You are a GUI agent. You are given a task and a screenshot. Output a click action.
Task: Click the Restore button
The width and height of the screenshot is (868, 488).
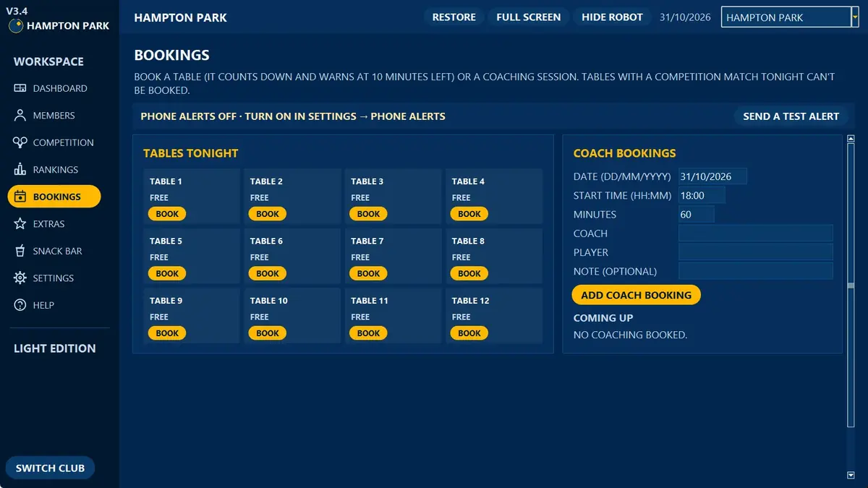click(454, 17)
